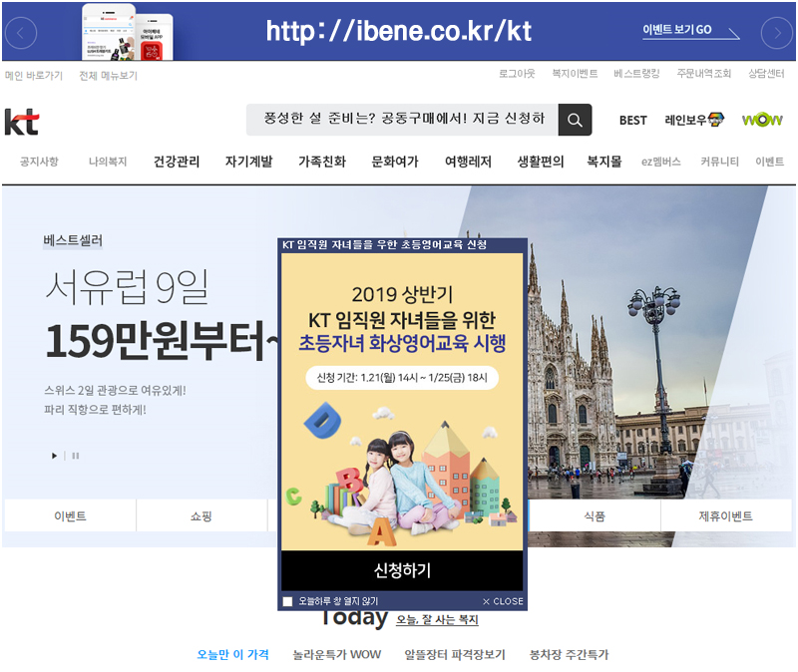
Task: Check the 오늘하루 창 열지 않기 box
Action: pyautogui.click(x=287, y=601)
